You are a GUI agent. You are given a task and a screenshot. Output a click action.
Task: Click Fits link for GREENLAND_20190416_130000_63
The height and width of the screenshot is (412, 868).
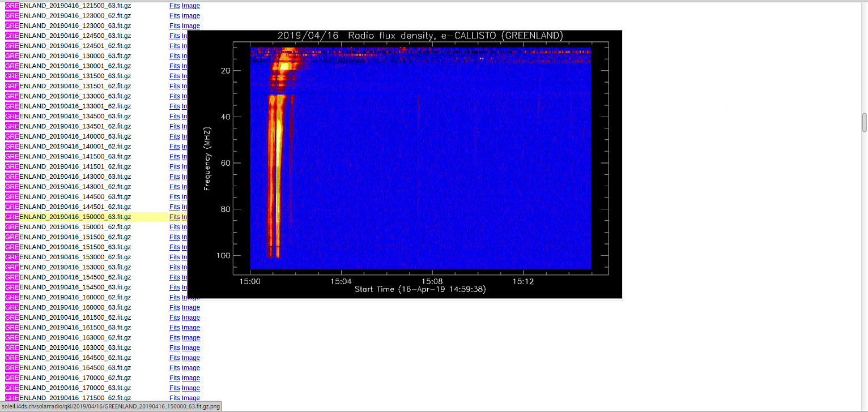click(175, 56)
